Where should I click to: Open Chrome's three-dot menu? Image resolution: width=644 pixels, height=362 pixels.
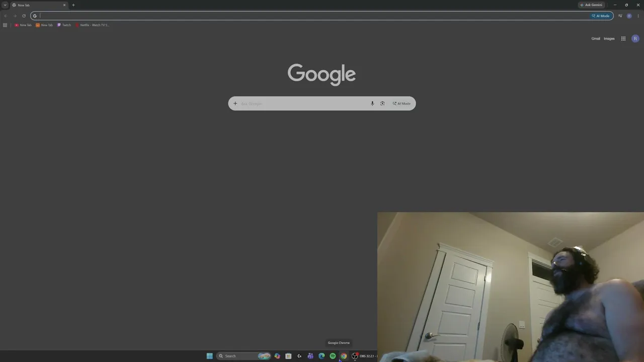[638, 16]
